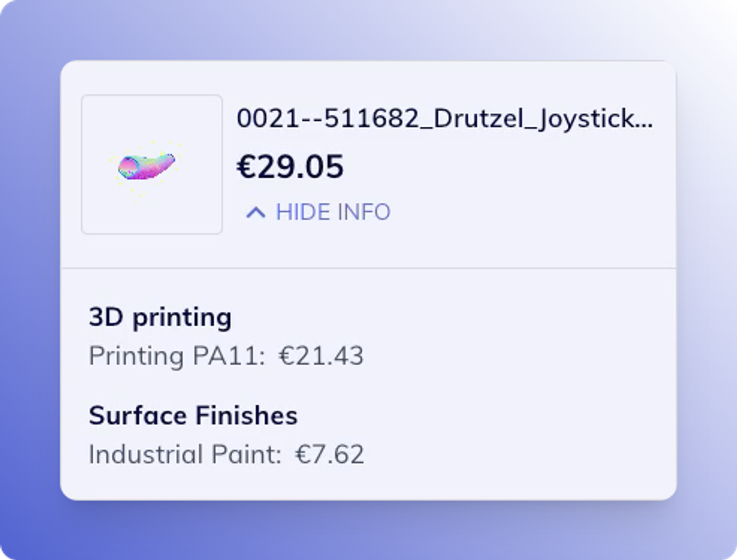Select the 0021--511682_Drutzel_Joystick file name

(445, 119)
